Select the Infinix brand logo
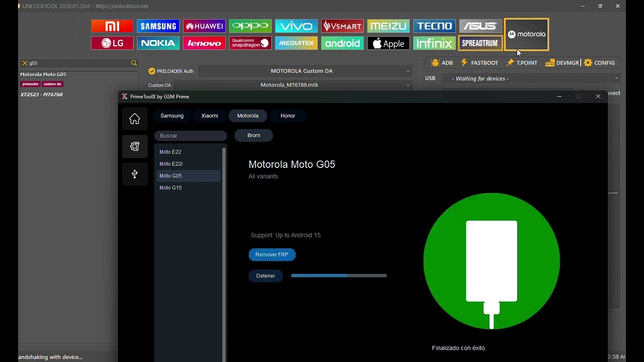Screen dimensions: 644x362 pos(434,43)
